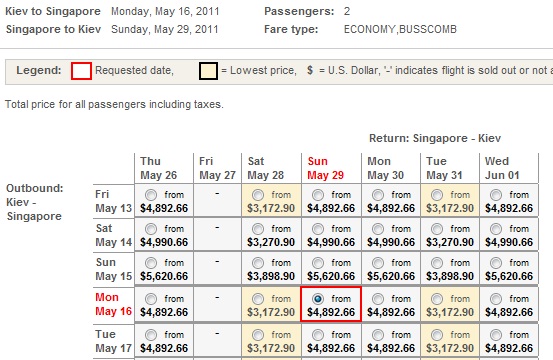Viewport: 553px width, 360px height.
Task: Choose Fri May 13 outbound with Mon May 30 return
Action: pyautogui.click(x=378, y=195)
